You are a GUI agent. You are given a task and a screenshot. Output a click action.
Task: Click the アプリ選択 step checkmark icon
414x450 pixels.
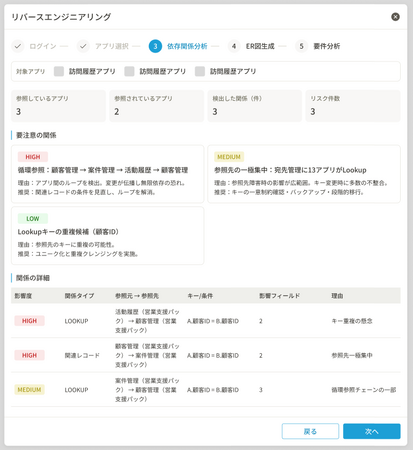[83, 46]
